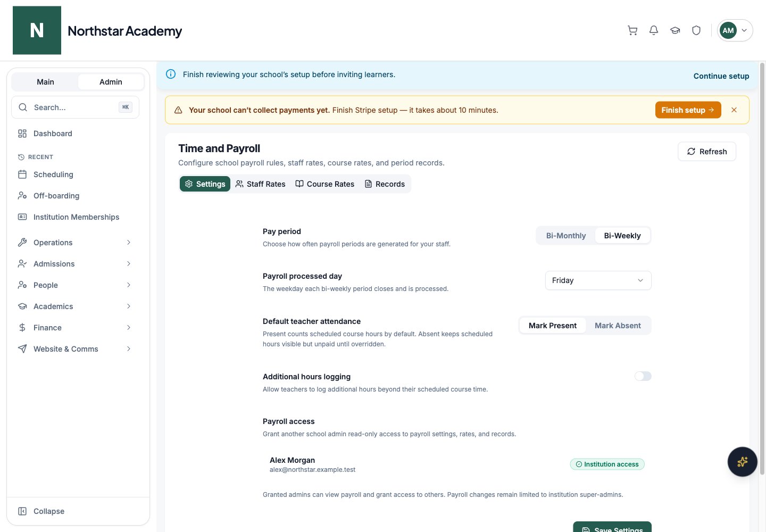The height and width of the screenshot is (532, 766).
Task: Click the graduation cap icon in header
Action: [x=675, y=30]
